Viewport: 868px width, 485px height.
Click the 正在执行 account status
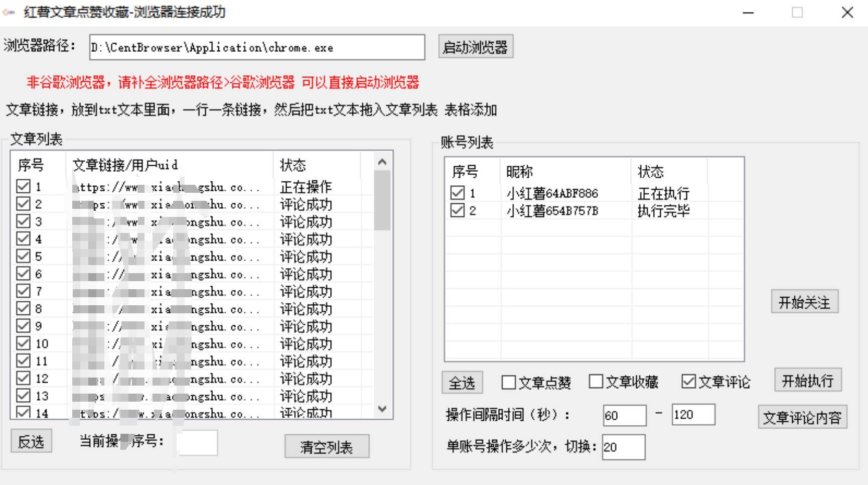[x=663, y=193]
